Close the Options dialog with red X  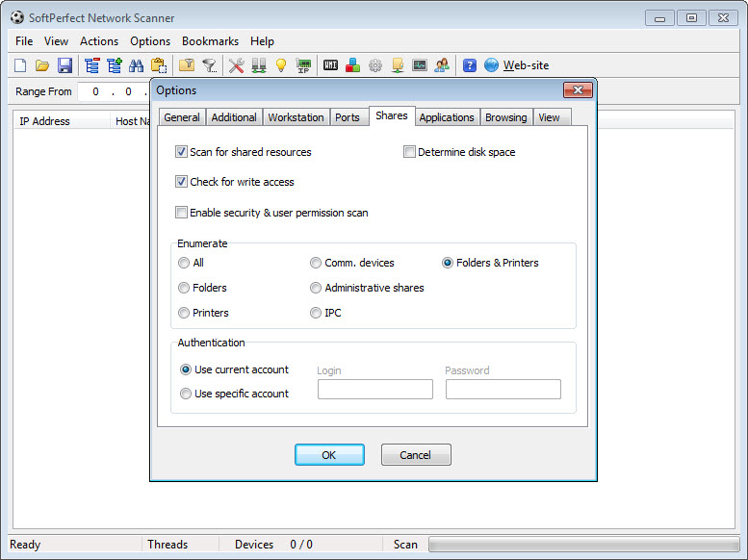578,90
